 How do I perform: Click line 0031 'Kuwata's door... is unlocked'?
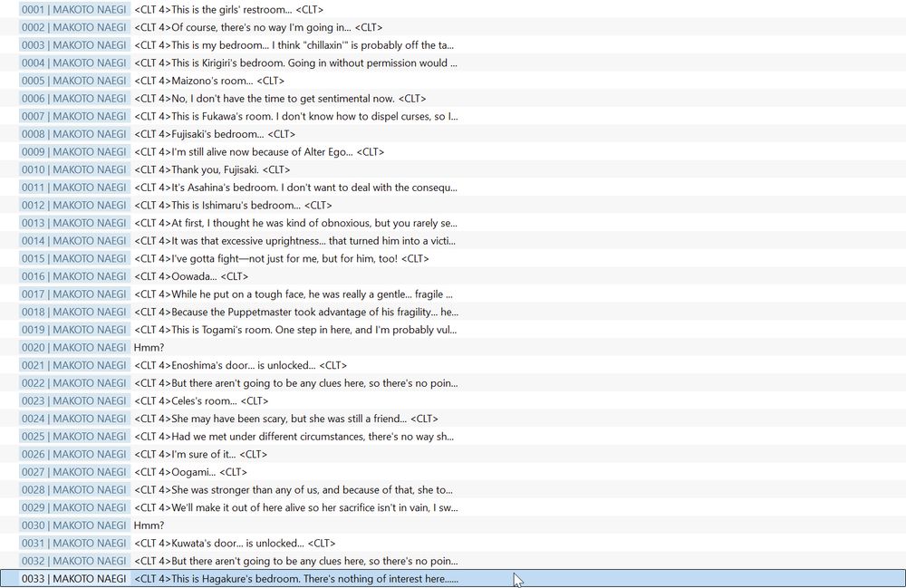(x=453, y=543)
